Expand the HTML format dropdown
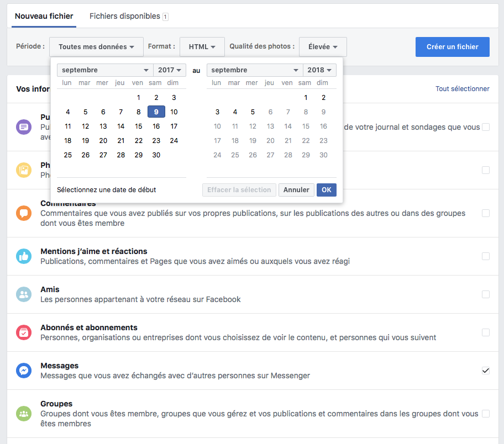This screenshot has width=504, height=444. (x=202, y=47)
